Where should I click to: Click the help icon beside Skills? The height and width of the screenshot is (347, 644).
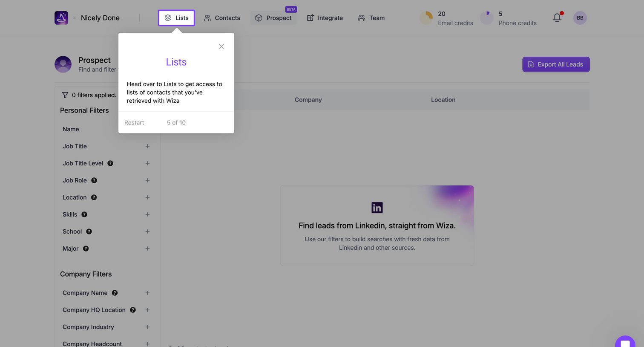pyautogui.click(x=84, y=214)
